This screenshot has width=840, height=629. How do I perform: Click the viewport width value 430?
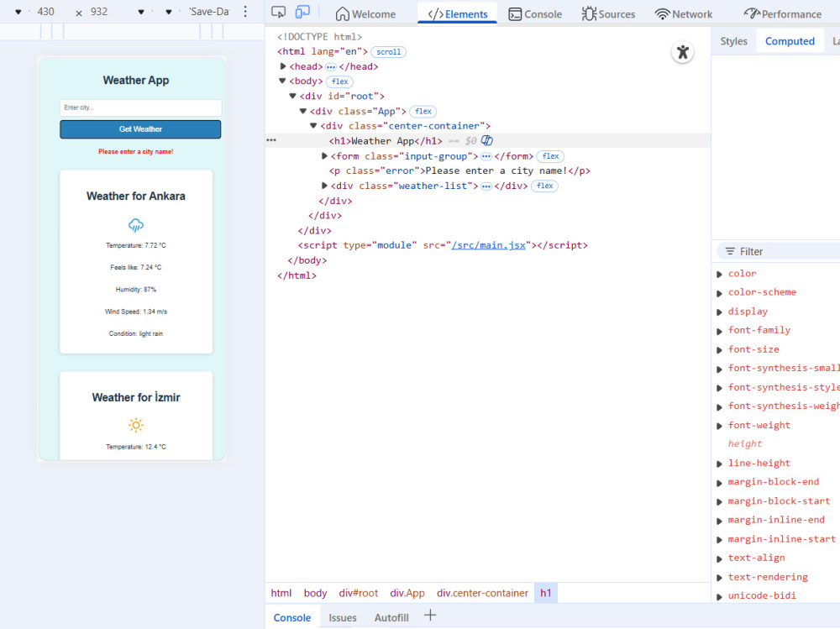(x=45, y=11)
